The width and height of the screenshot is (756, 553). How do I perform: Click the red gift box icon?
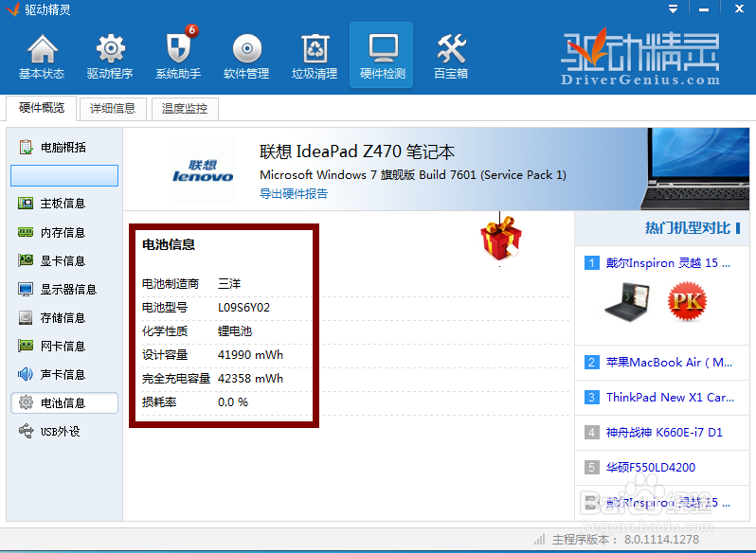pyautogui.click(x=501, y=238)
